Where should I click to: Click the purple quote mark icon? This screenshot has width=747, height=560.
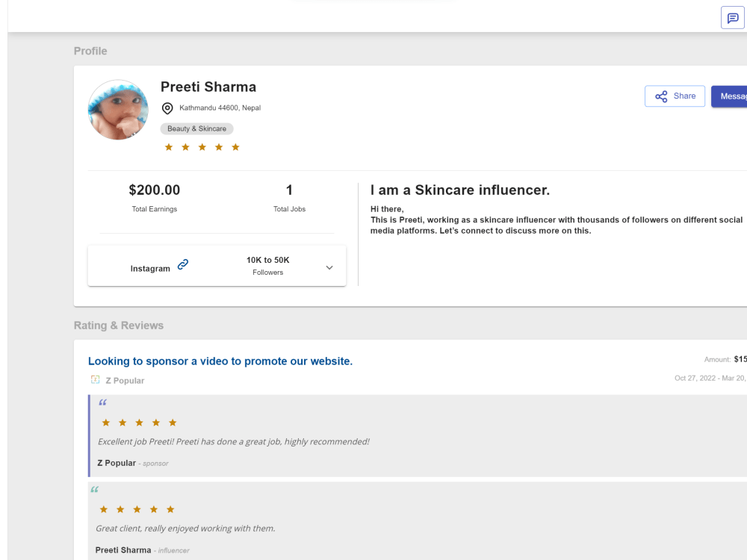(102, 403)
